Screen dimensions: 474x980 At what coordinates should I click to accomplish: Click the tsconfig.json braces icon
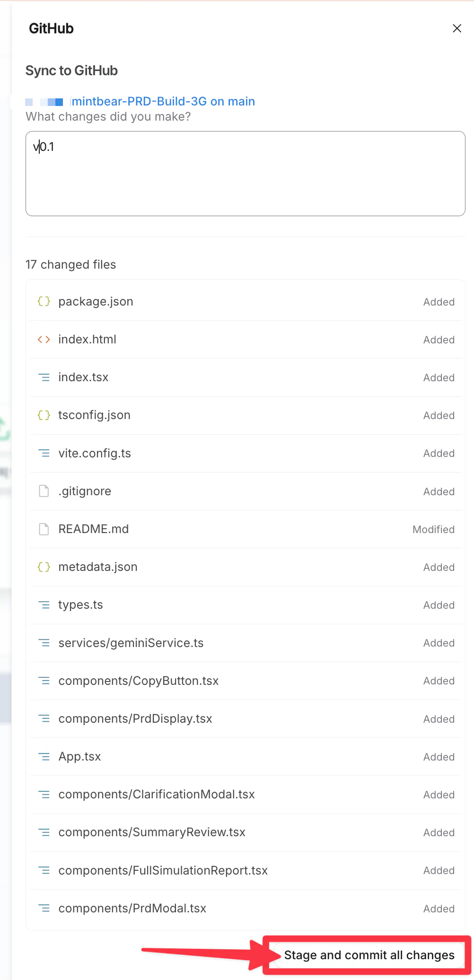[x=44, y=415]
